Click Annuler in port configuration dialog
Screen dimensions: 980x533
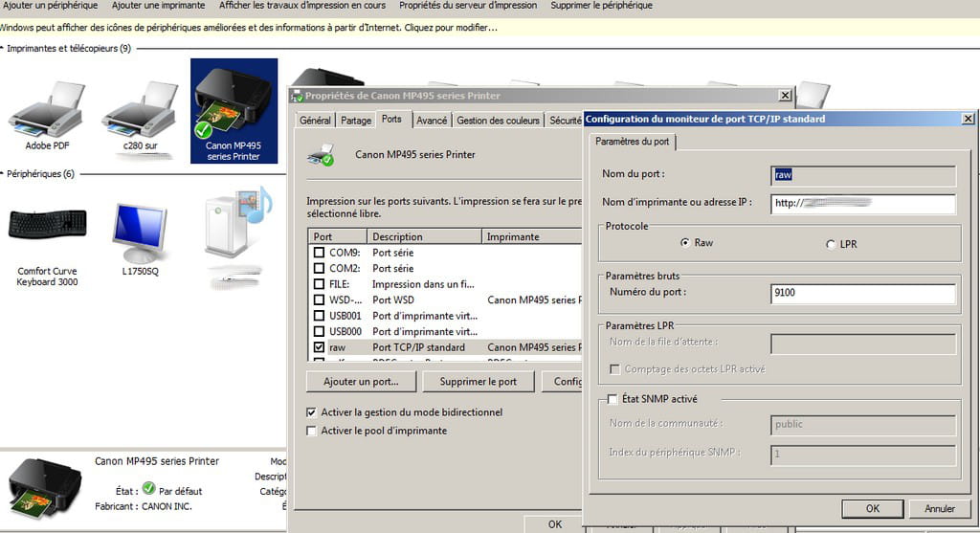940,509
